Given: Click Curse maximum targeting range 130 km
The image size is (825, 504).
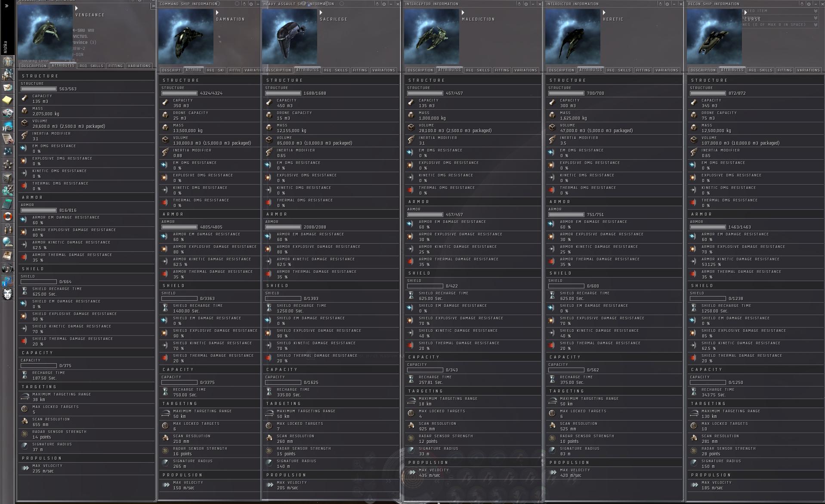Looking at the screenshot, I should 709,417.
